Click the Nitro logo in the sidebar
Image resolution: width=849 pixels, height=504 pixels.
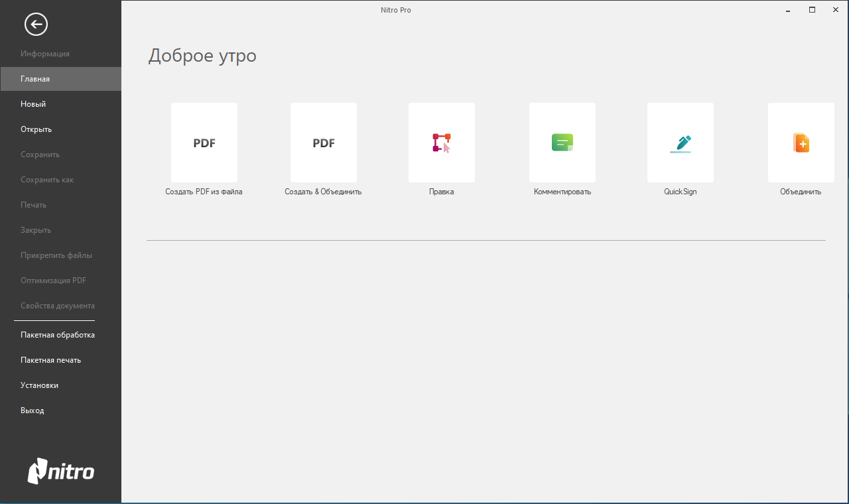60,472
